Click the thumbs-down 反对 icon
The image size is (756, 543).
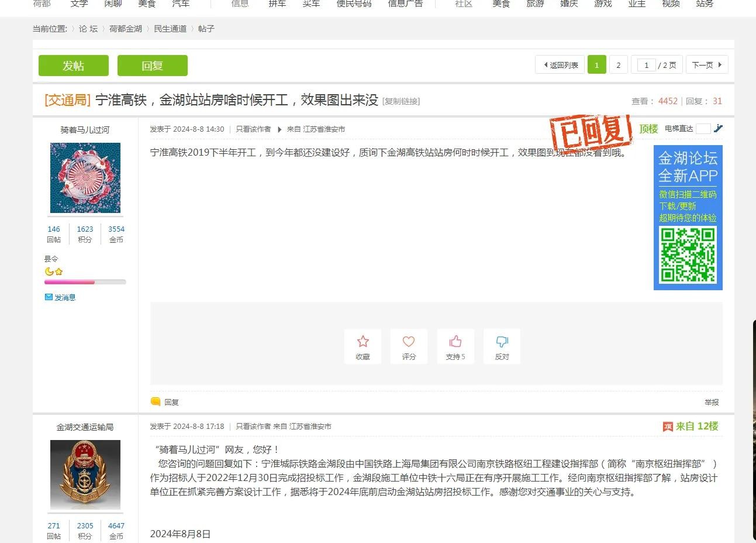pyautogui.click(x=502, y=342)
